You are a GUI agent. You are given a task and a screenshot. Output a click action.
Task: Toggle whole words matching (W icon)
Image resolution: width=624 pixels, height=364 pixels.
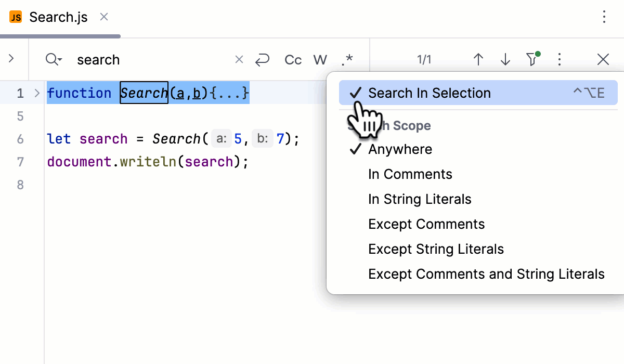tap(320, 59)
